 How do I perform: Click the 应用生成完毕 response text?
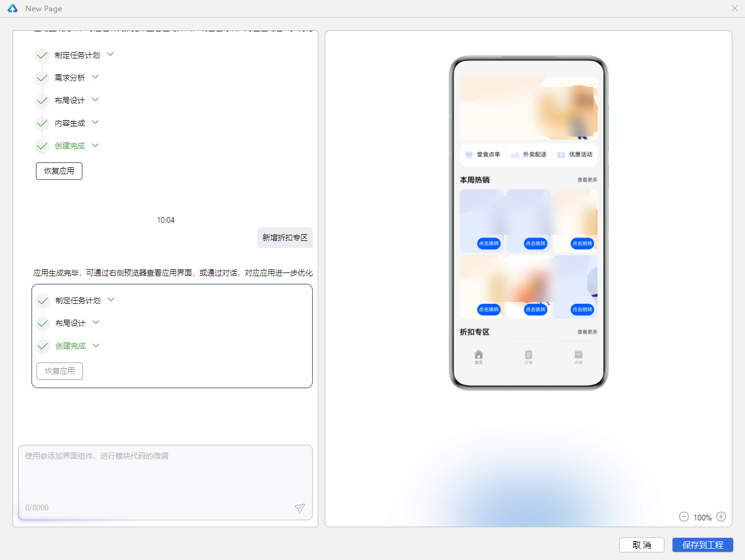pos(173,272)
